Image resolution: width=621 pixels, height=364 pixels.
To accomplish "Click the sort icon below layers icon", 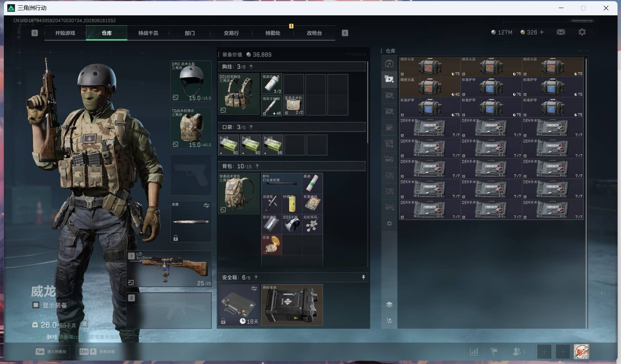I will coord(389,321).
